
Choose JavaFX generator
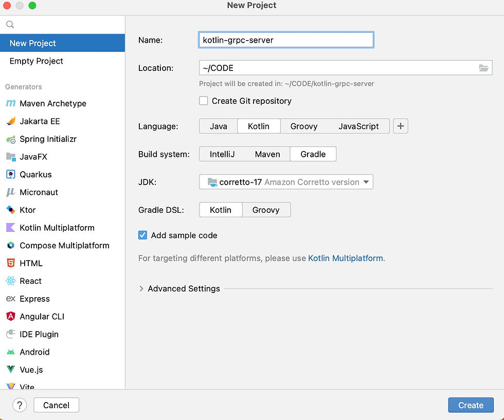tap(62, 157)
